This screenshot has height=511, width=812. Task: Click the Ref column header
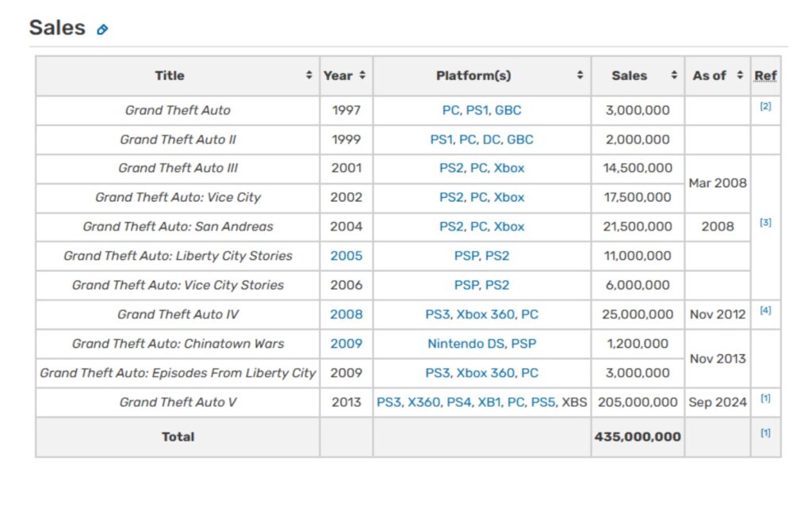765,75
